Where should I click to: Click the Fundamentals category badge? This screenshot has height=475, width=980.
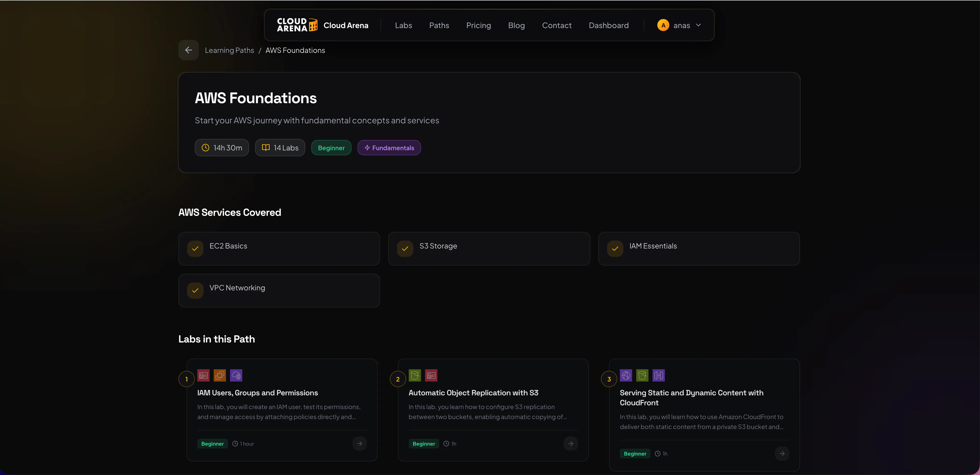389,148
